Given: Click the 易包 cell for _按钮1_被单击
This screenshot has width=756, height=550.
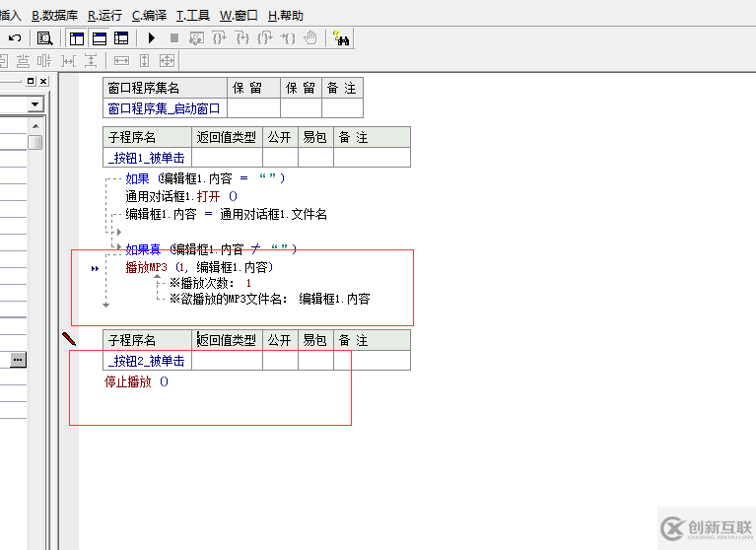Looking at the screenshot, I should (315, 158).
